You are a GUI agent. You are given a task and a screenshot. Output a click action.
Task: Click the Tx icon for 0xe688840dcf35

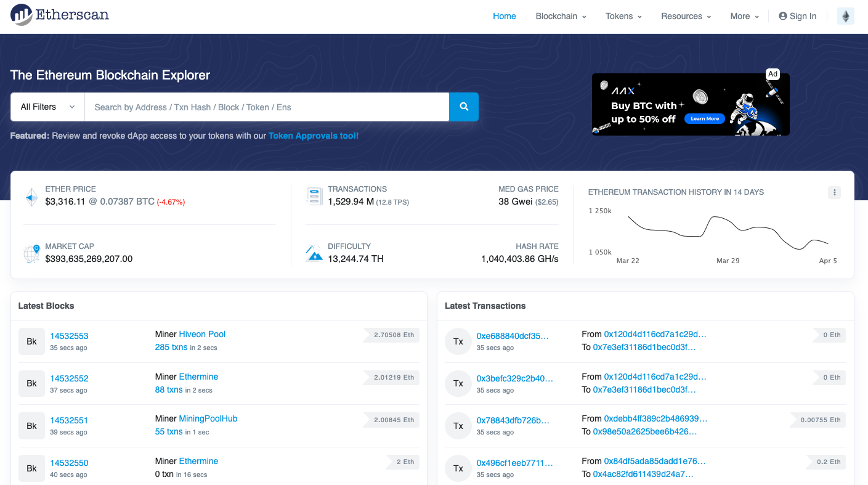click(x=458, y=341)
